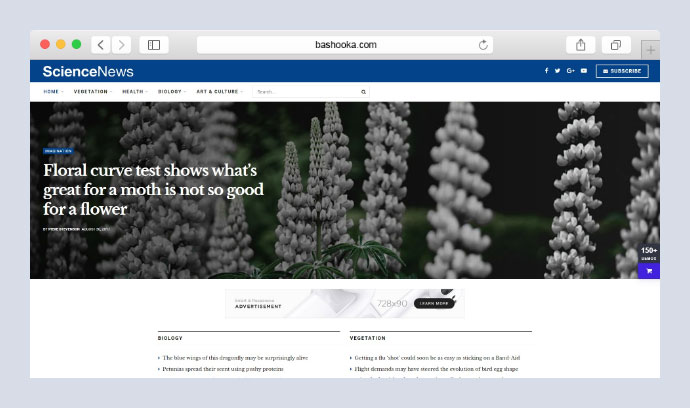Image resolution: width=690 pixels, height=408 pixels.
Task: Open the Health menu item
Action: click(133, 92)
